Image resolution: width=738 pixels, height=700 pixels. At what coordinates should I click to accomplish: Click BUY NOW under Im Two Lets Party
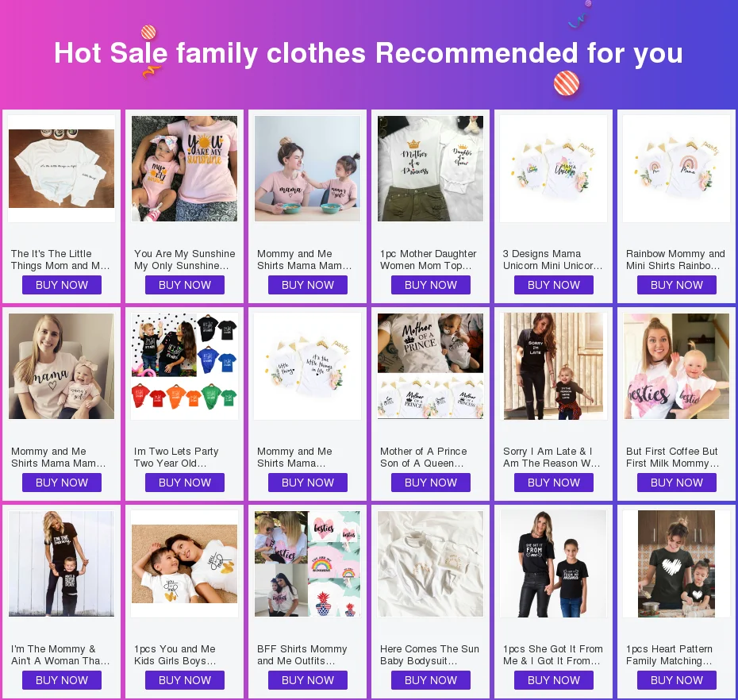(x=184, y=483)
